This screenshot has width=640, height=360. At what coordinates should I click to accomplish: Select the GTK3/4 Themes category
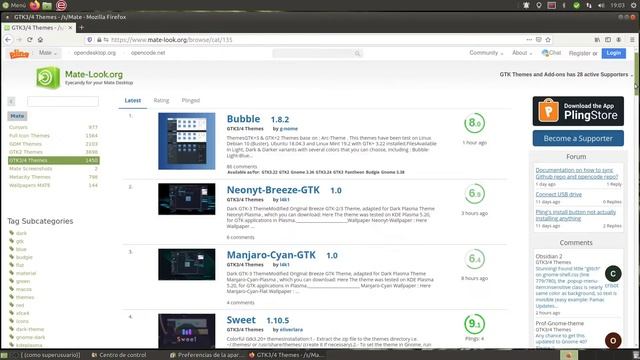pyautogui.click(x=53, y=160)
